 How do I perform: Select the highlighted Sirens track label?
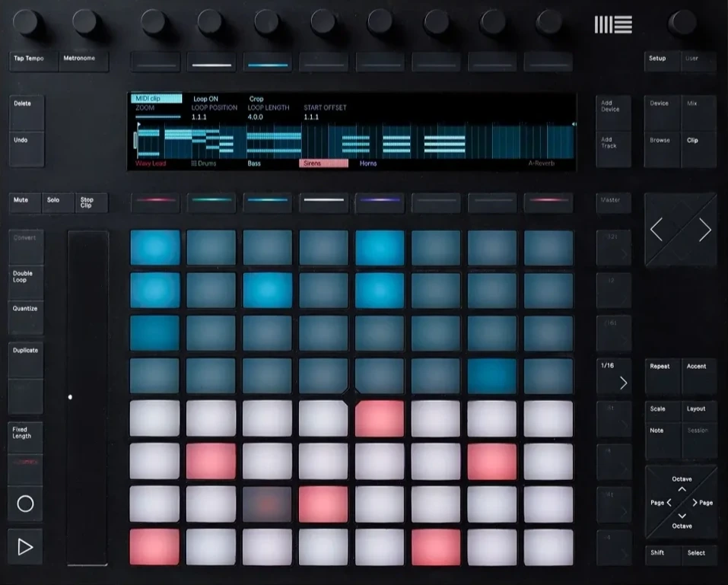click(x=323, y=164)
